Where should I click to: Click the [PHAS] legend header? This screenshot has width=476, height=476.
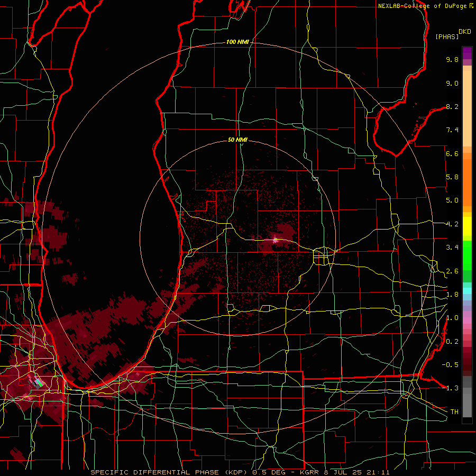tap(447, 36)
